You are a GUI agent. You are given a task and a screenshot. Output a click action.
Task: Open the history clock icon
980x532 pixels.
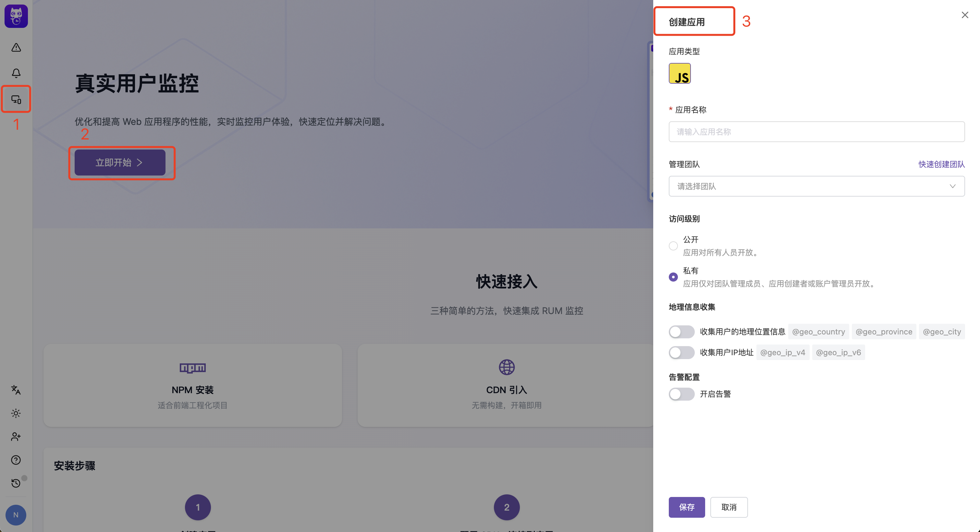(16, 483)
